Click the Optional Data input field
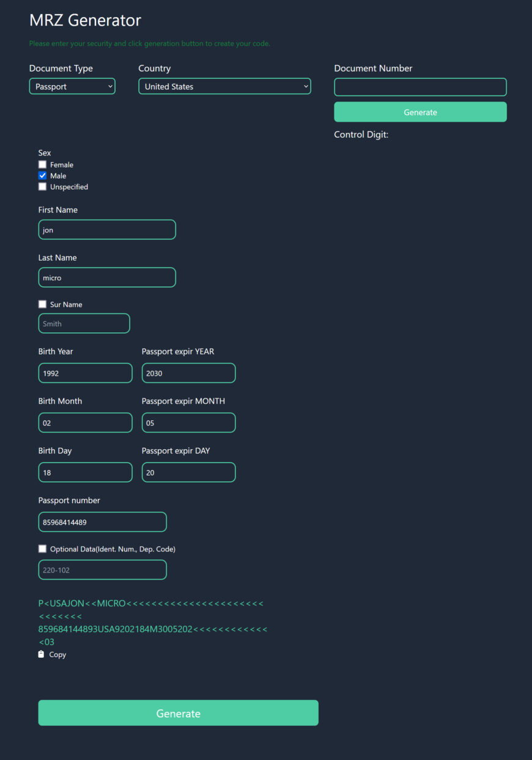Screen dimensions: 532x760 pyautogui.click(x=102, y=570)
